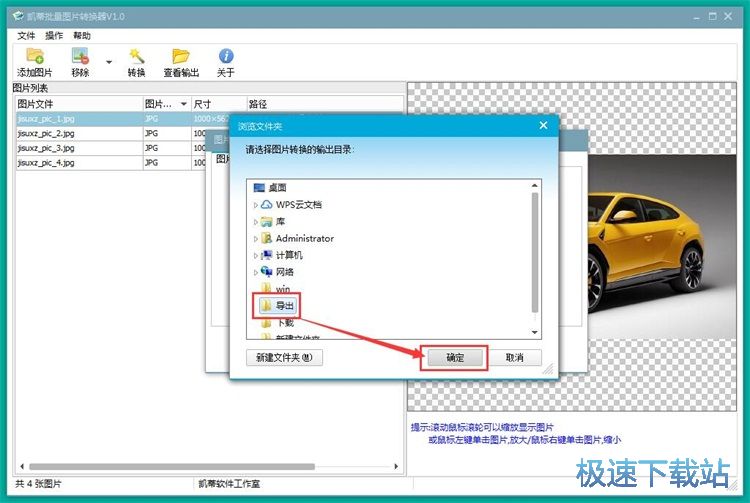The width and height of the screenshot is (750, 503).
Task: Expand the Administrator tree node
Action: (x=255, y=239)
